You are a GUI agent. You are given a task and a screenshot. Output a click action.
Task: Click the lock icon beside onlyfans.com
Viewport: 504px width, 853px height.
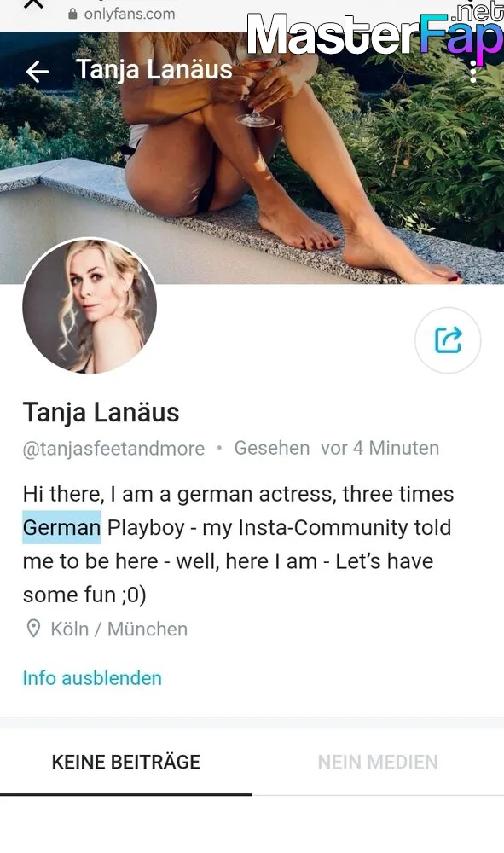click(72, 15)
